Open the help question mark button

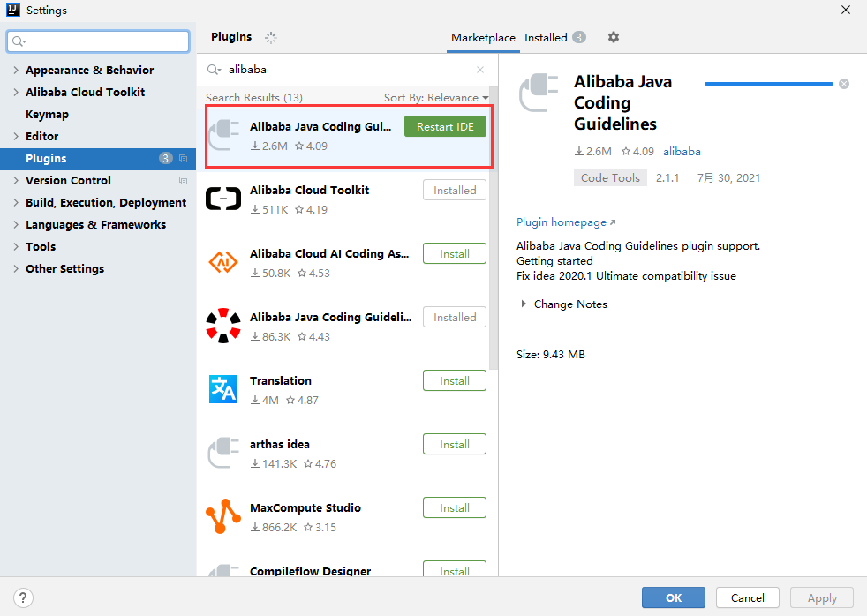click(23, 597)
